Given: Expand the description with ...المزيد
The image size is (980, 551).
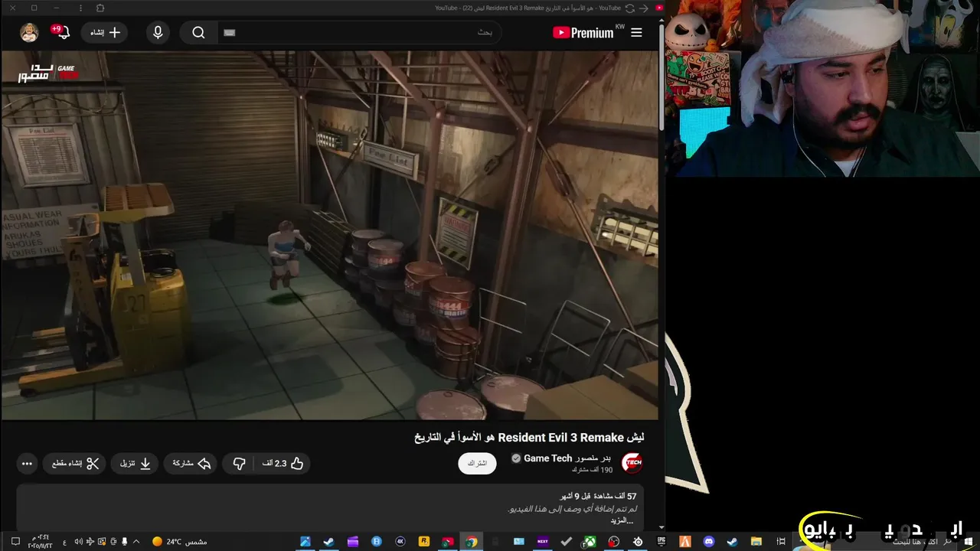Looking at the screenshot, I should (x=622, y=520).
